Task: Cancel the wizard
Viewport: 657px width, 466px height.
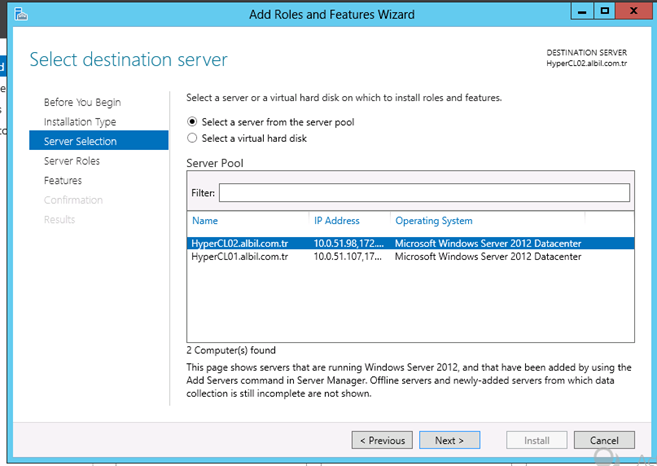Action: pos(604,440)
